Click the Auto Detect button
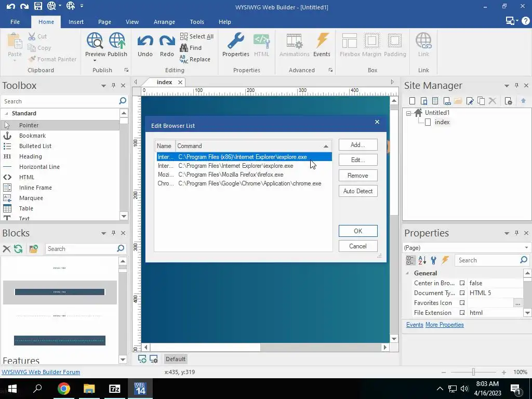The image size is (532, 399). 358,191
